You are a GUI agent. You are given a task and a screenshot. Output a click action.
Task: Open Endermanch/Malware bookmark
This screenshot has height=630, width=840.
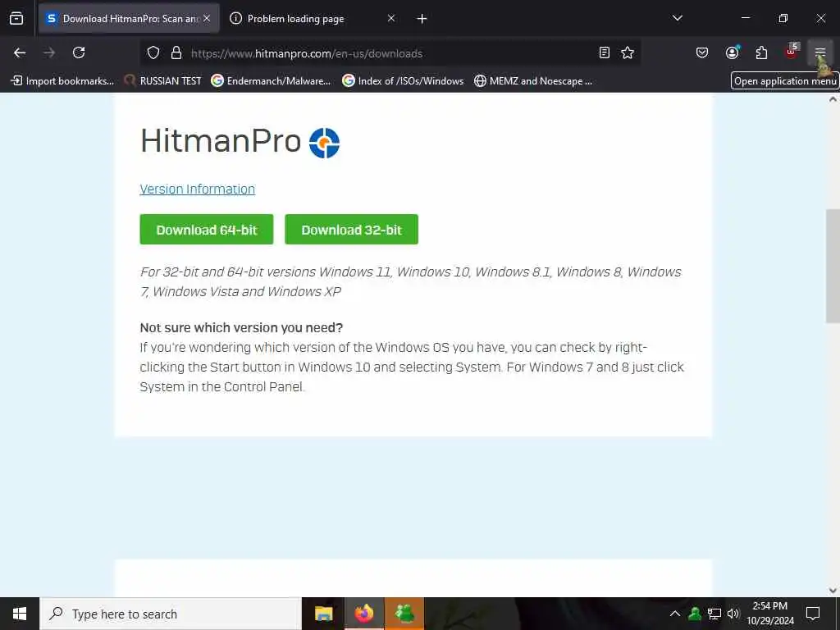coord(271,81)
